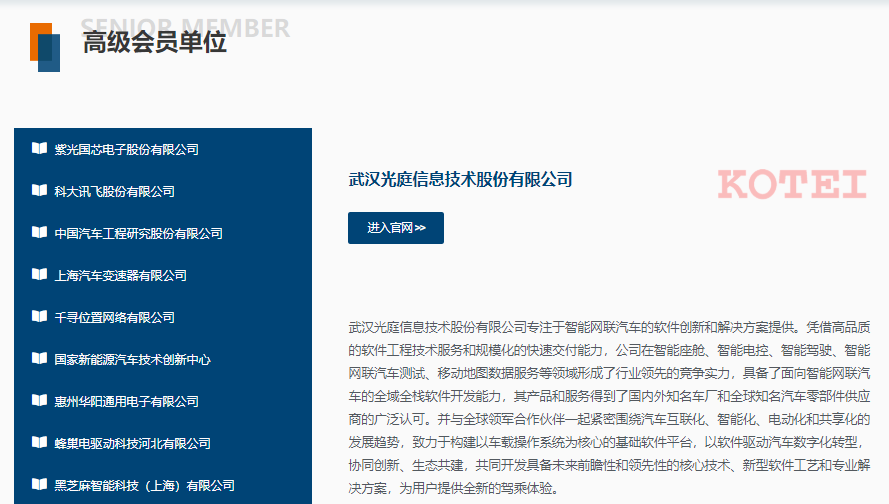
Task: Click the book icon next to 国家新能源汽车技术创新中心
Action: [x=39, y=359]
